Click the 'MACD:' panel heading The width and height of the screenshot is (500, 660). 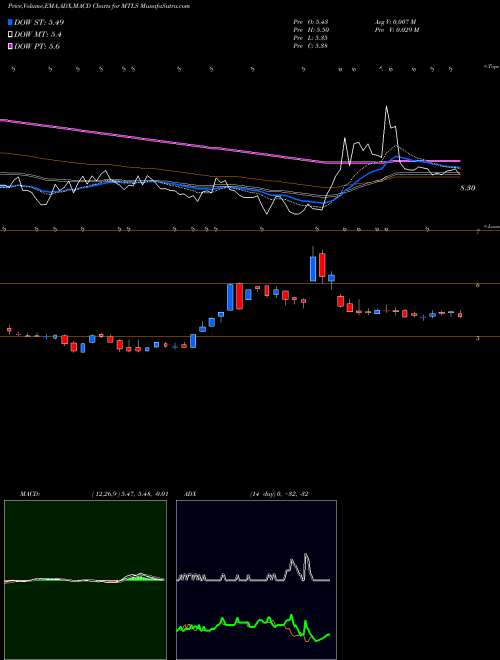[x=30, y=493]
